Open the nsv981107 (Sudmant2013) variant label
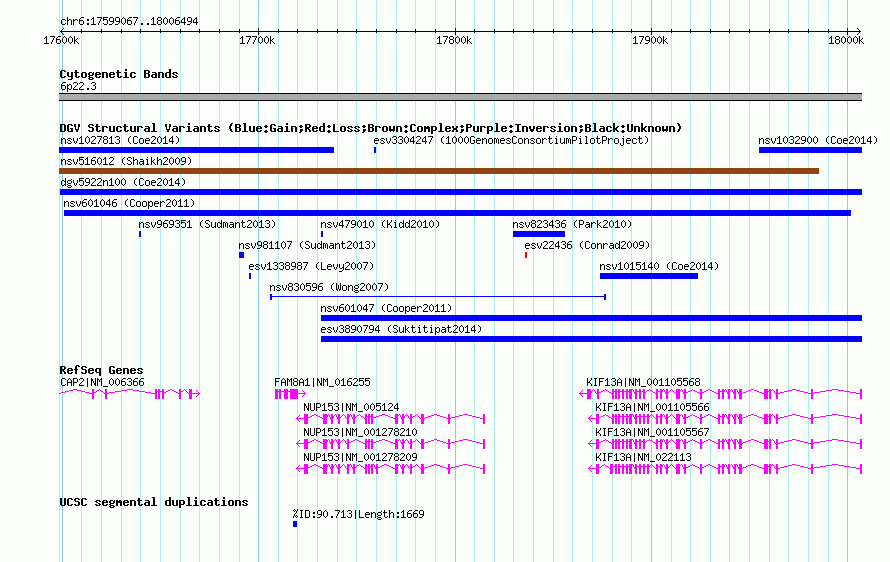This screenshot has width=890, height=562. 307,245
